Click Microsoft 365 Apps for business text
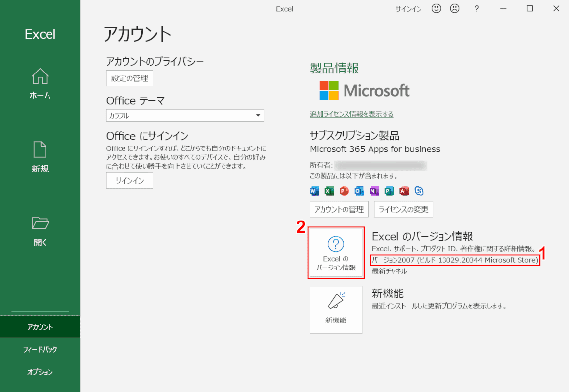Screen dimensions: 569x392 click(375, 149)
